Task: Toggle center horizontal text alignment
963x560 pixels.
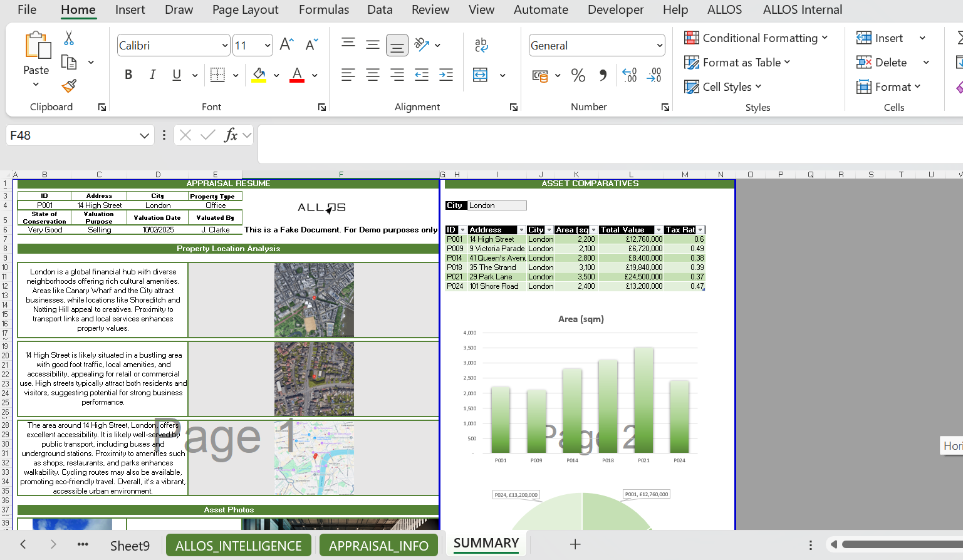Action: [x=372, y=75]
